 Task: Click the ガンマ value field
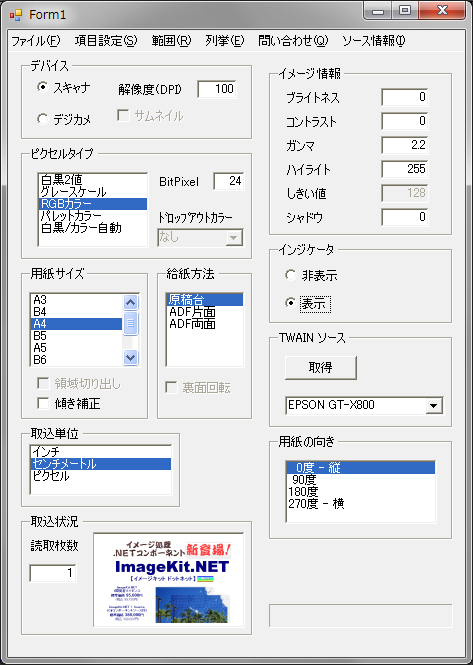pyautogui.click(x=405, y=145)
